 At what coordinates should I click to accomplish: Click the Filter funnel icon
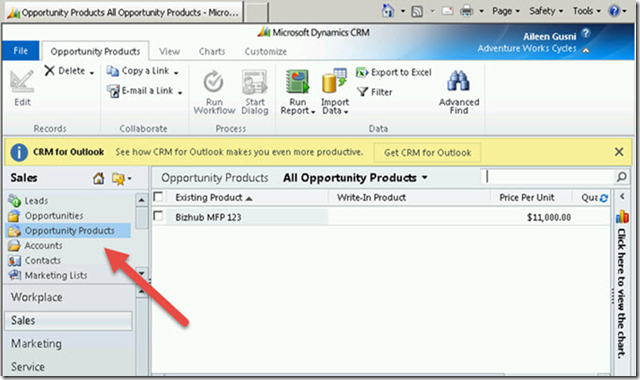coord(362,92)
